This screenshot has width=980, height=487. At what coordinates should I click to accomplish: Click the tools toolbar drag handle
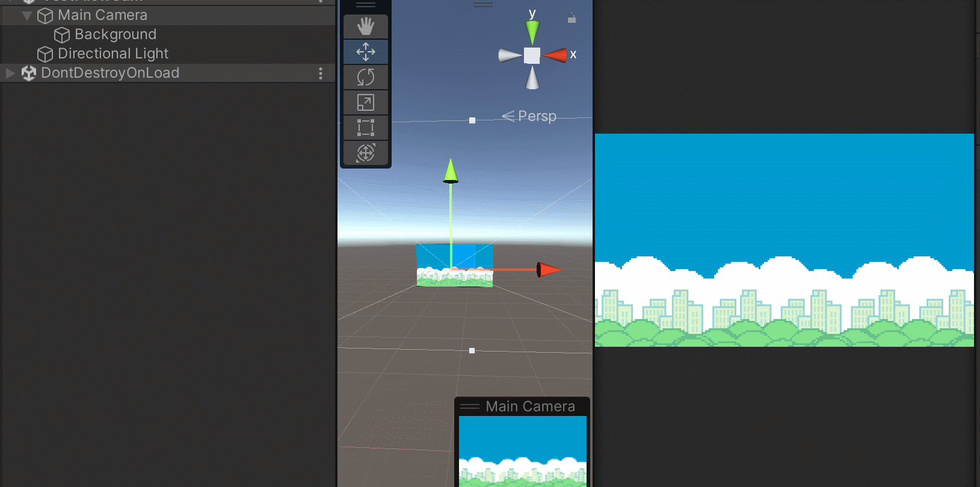366,5
